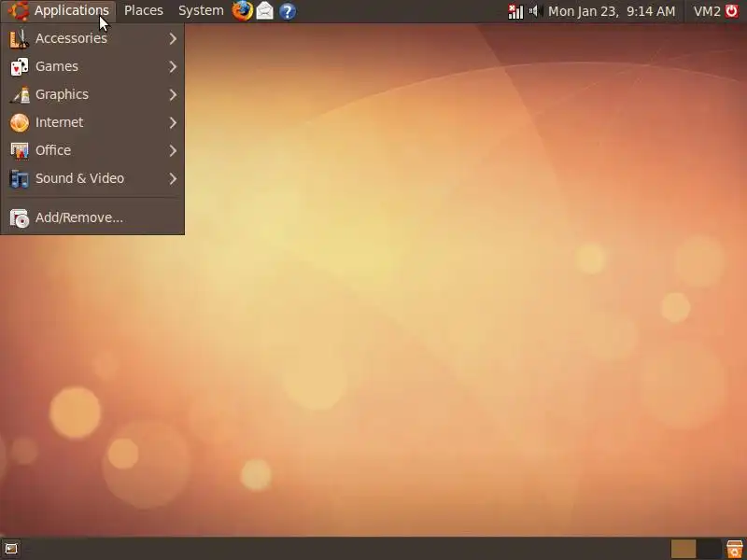Switch to the first workspace
747x560 pixels.
tap(684, 549)
